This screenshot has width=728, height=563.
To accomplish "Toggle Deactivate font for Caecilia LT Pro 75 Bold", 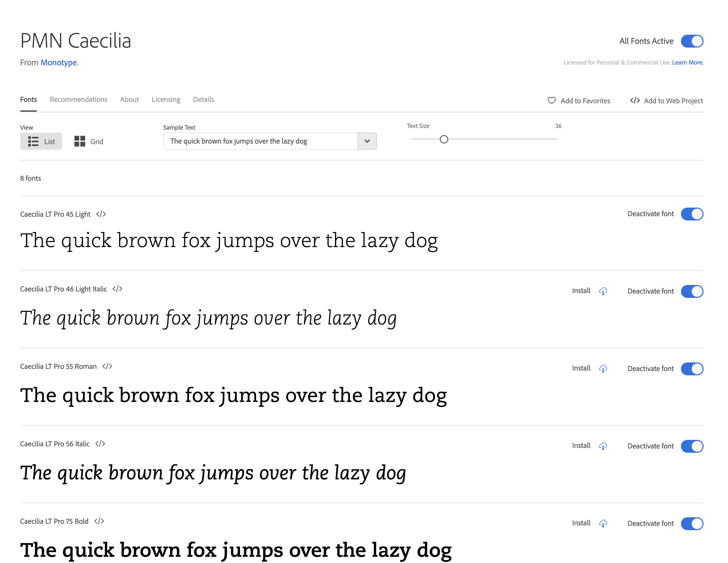I will [692, 524].
